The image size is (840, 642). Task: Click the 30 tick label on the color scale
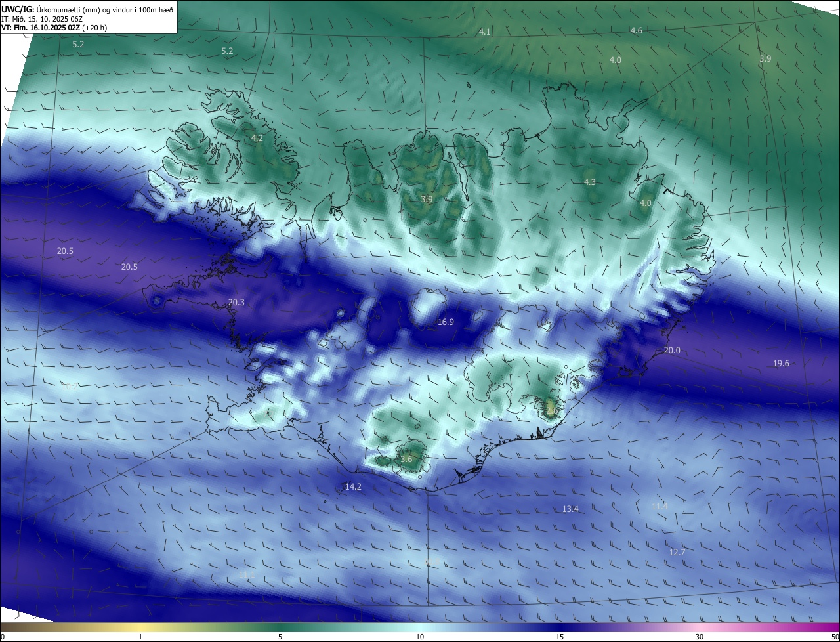click(x=700, y=637)
